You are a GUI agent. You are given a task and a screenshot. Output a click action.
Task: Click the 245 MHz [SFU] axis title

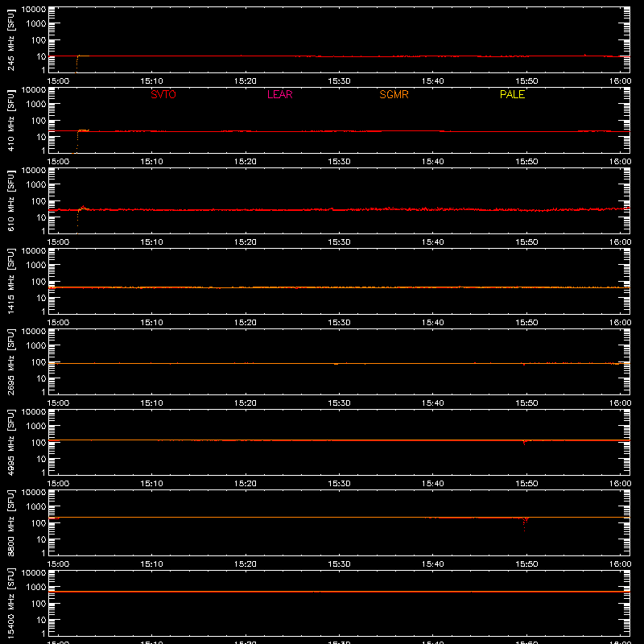click(x=10, y=40)
